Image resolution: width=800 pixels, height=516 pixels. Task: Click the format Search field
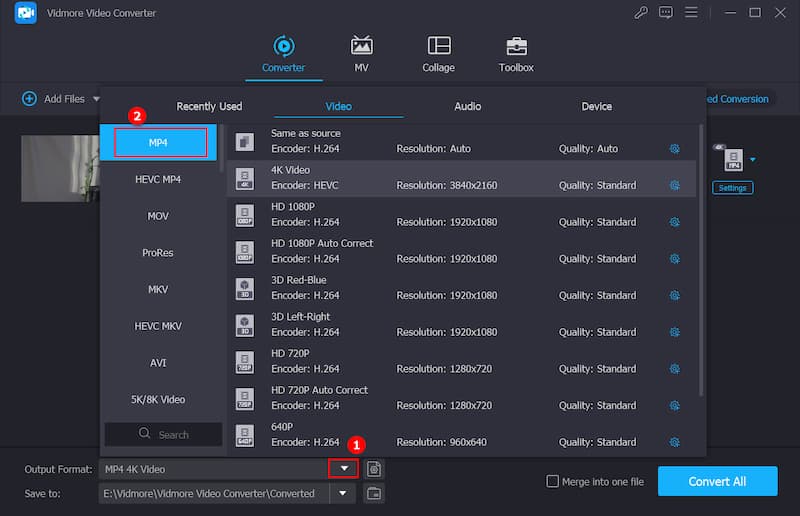pos(164,434)
